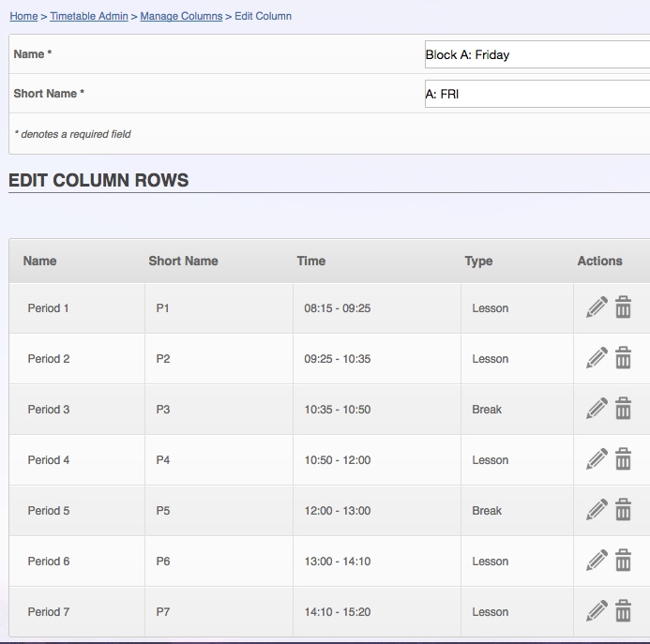This screenshot has width=650, height=644.
Task: Click the 'Period 3' name cell
Action: [x=77, y=409]
